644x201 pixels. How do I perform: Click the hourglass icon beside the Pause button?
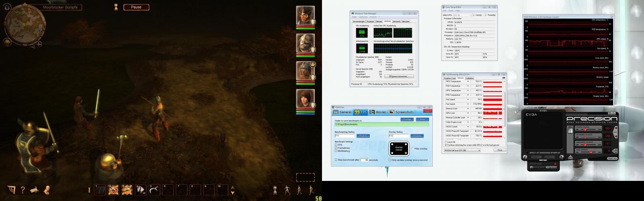(116, 6)
